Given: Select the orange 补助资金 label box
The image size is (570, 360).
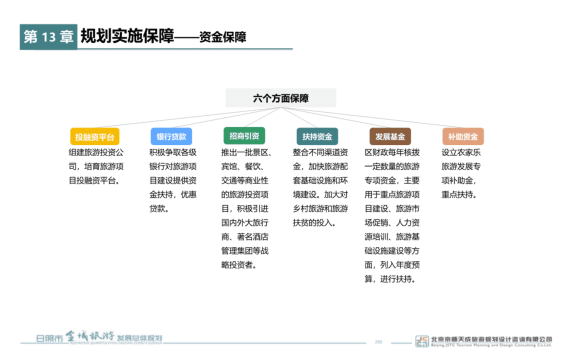Looking at the screenshot, I should (x=463, y=136).
